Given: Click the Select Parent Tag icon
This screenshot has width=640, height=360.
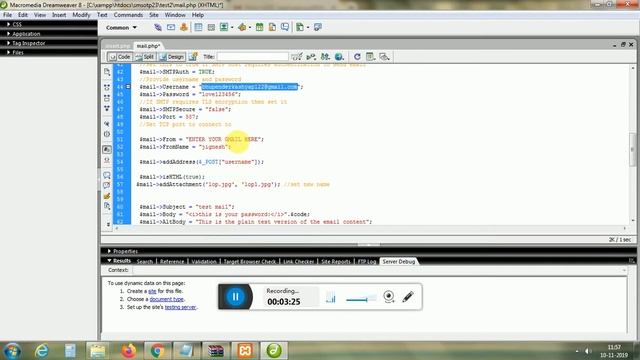Looking at the screenshot, I should (x=107, y=124).
